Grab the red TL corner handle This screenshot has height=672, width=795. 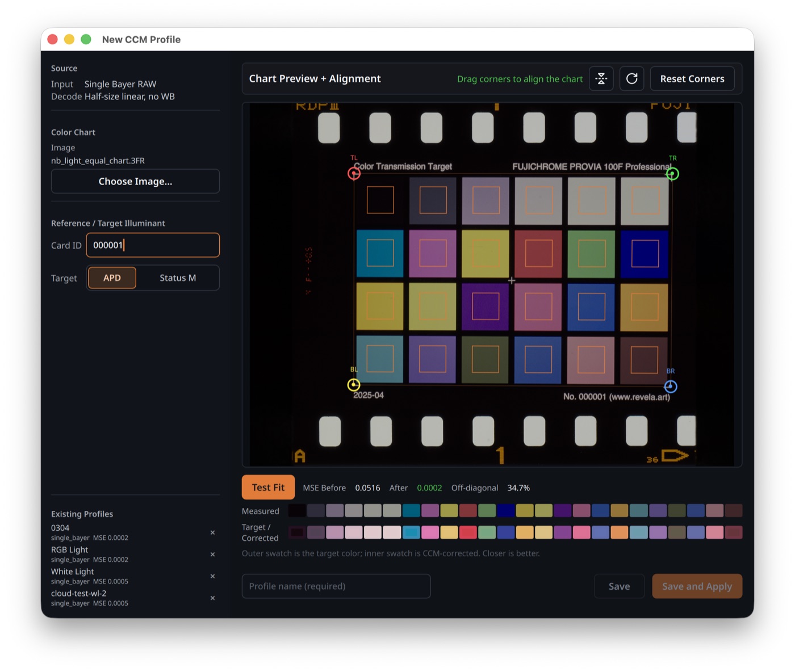(354, 174)
